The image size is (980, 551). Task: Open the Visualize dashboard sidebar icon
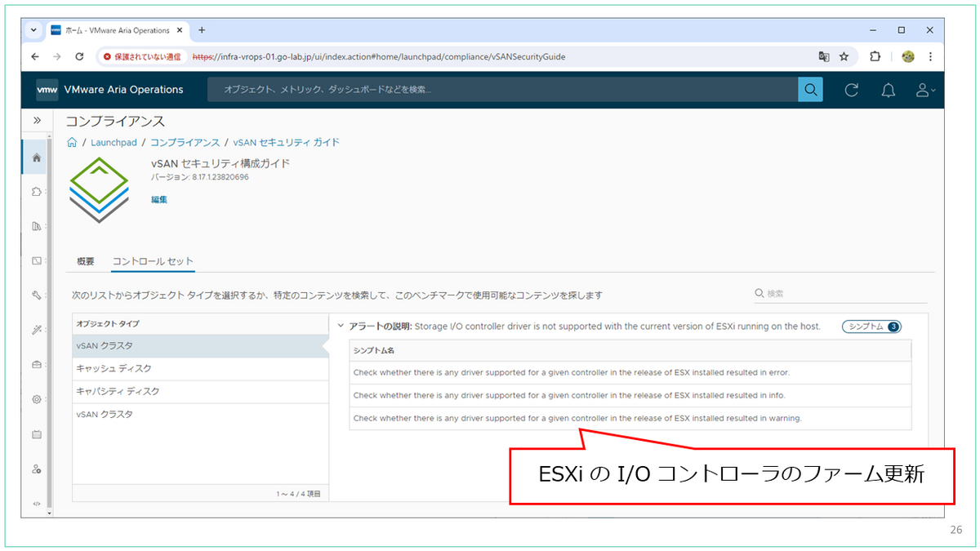coord(37,261)
